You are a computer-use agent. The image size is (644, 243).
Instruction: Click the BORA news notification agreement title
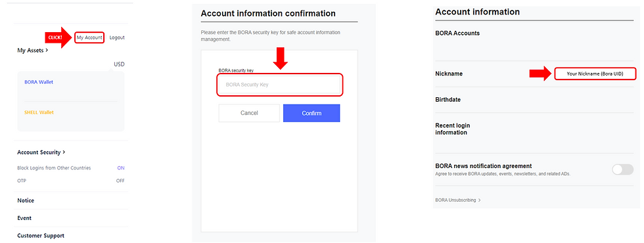point(484,166)
